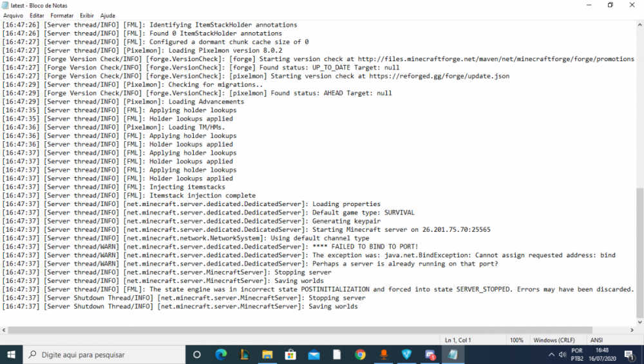Click the files.minecraftforge.net URL text
Image resolution: width=644 pixels, height=364 pixels.
pos(496,59)
